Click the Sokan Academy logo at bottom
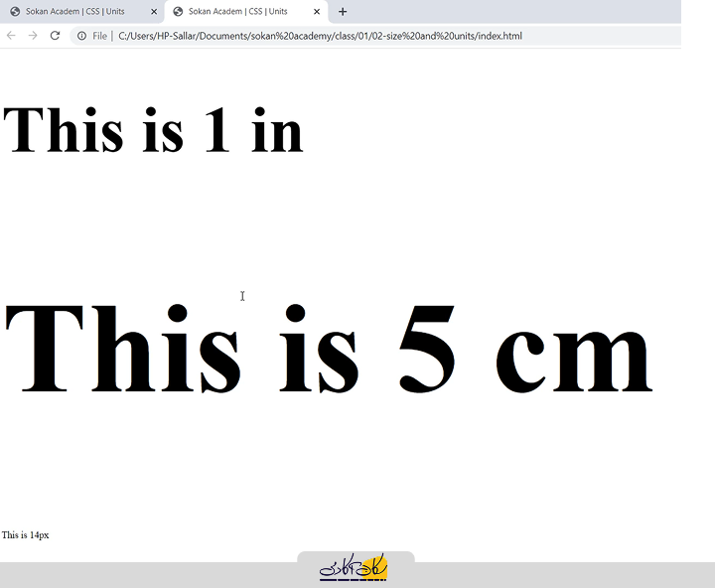The width and height of the screenshot is (715, 588). pos(355,568)
